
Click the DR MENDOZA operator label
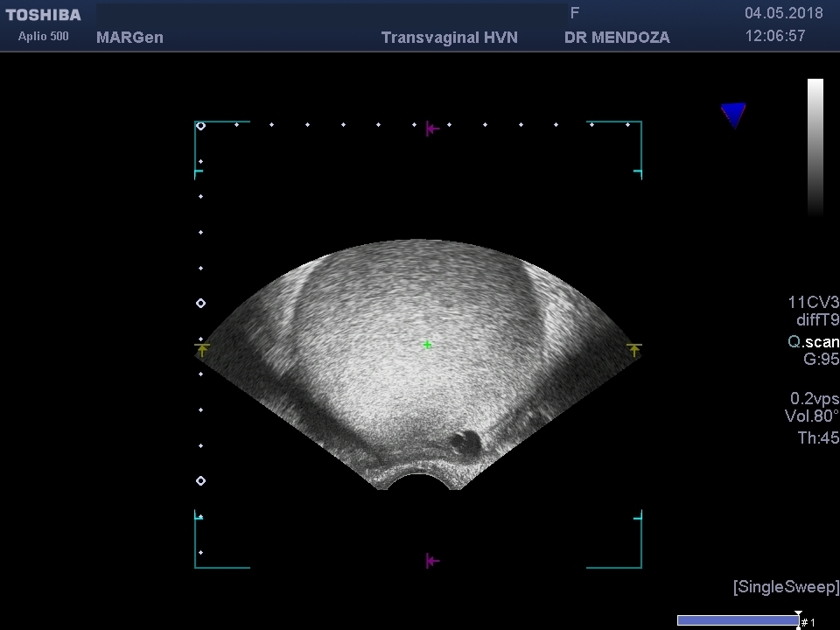[617, 38]
